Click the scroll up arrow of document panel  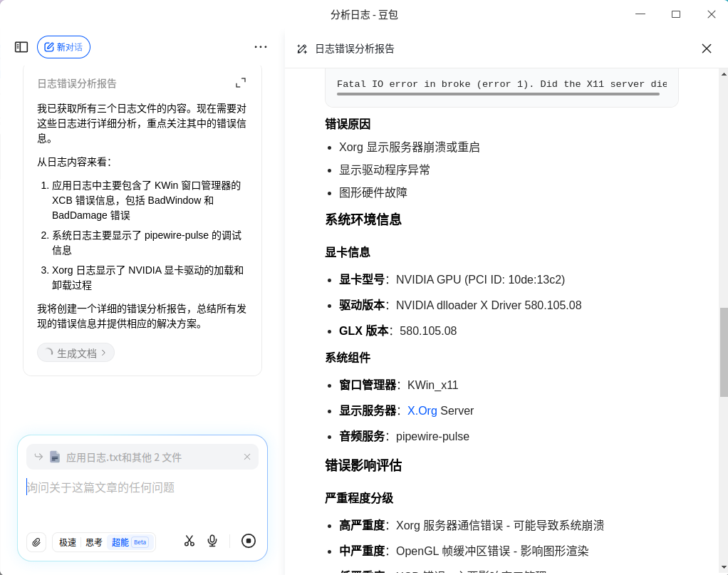pos(724,74)
